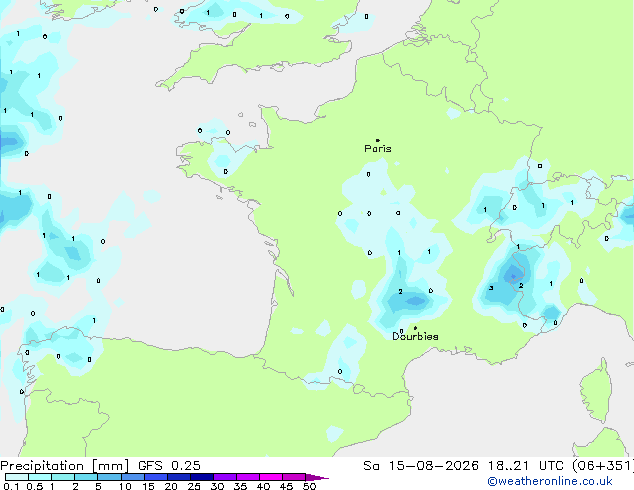Click the 2–5 mm legend swatch
Viewport: 634px width, 490px height.
click(86, 477)
